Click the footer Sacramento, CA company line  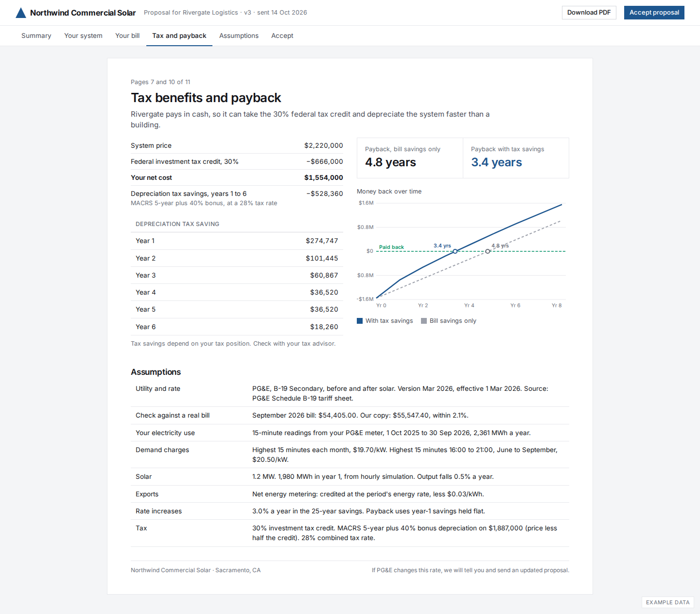(x=195, y=570)
